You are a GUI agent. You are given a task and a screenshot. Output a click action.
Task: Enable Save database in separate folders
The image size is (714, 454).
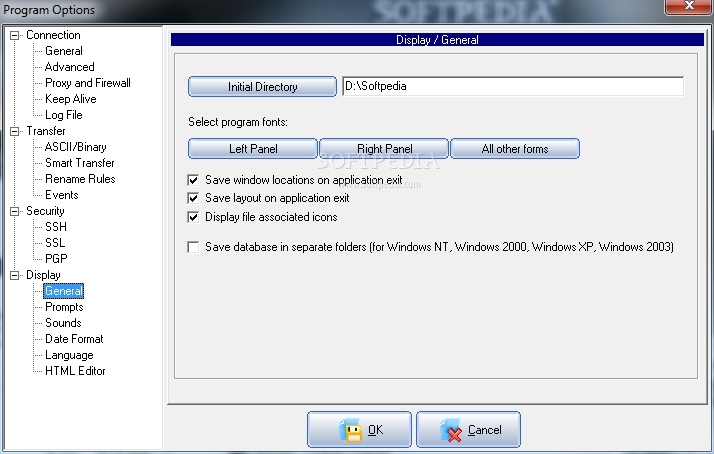click(x=193, y=247)
